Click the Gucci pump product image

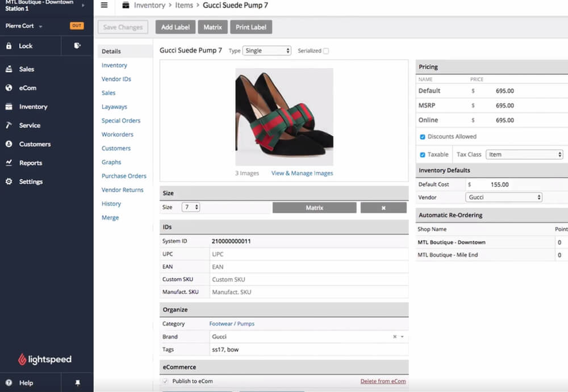coord(285,117)
